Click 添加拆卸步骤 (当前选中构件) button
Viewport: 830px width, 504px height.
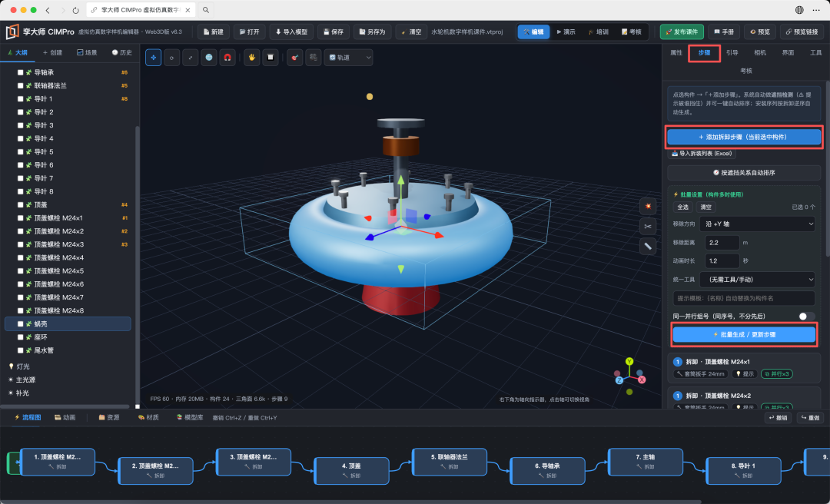coord(744,137)
